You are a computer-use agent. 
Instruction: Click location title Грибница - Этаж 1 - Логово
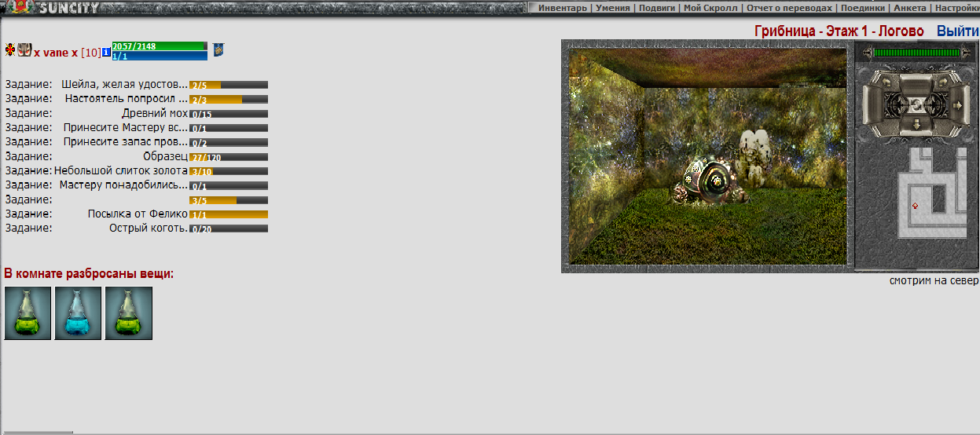(x=839, y=31)
